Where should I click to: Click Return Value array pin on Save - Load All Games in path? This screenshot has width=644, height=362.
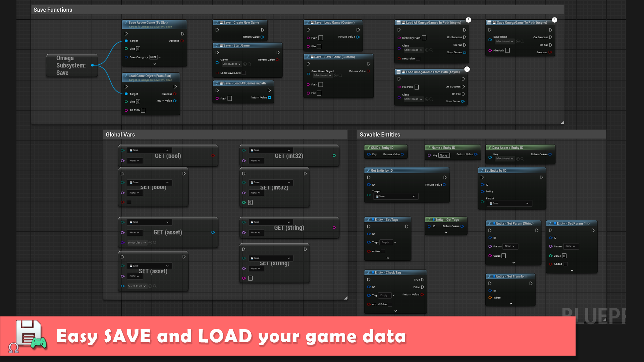pos(269,98)
